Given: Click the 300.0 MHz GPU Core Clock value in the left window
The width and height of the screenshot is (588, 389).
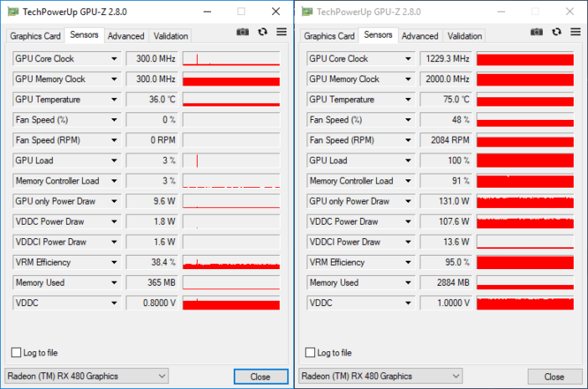Looking at the screenshot, I should tap(152, 59).
